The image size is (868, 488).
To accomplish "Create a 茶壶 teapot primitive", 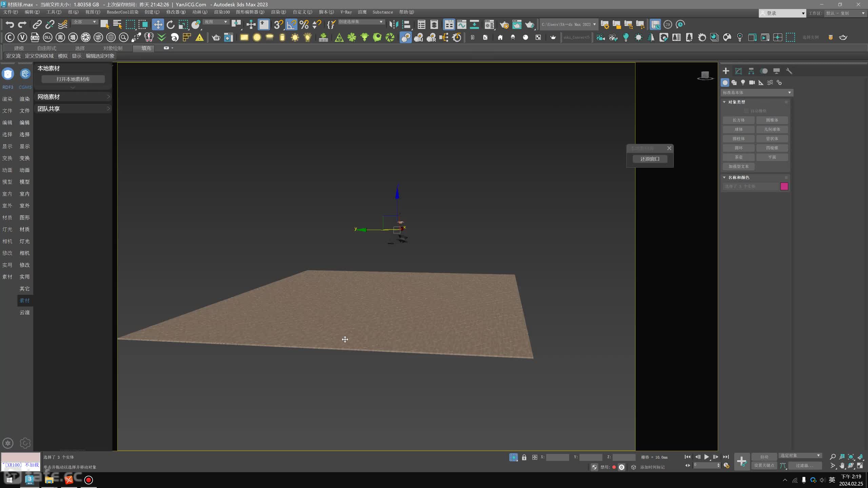I will 738,157.
